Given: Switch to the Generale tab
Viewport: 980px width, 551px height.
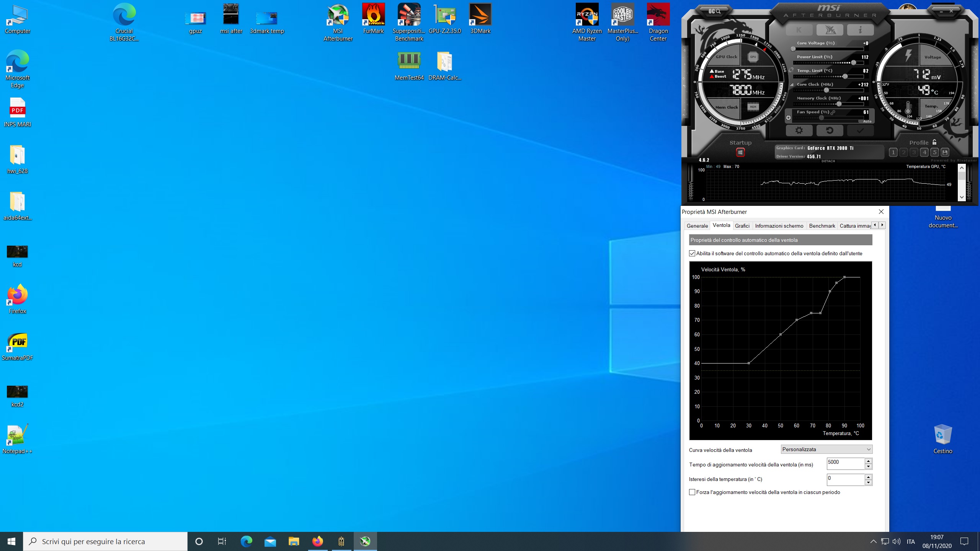Looking at the screenshot, I should [697, 226].
